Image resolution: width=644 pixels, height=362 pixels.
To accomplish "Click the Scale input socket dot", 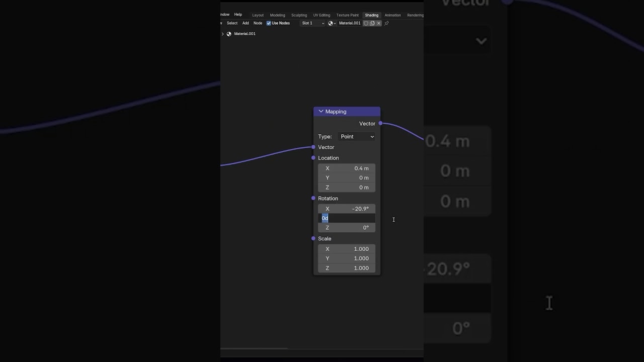I will coord(313,238).
